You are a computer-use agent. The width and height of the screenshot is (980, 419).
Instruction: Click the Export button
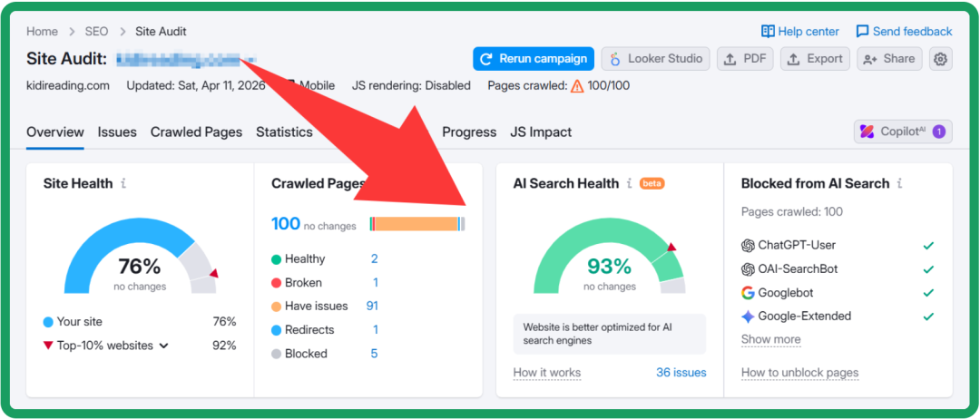coord(815,59)
